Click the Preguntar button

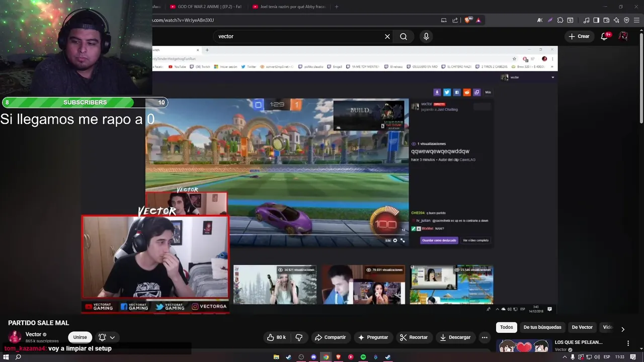click(x=373, y=337)
